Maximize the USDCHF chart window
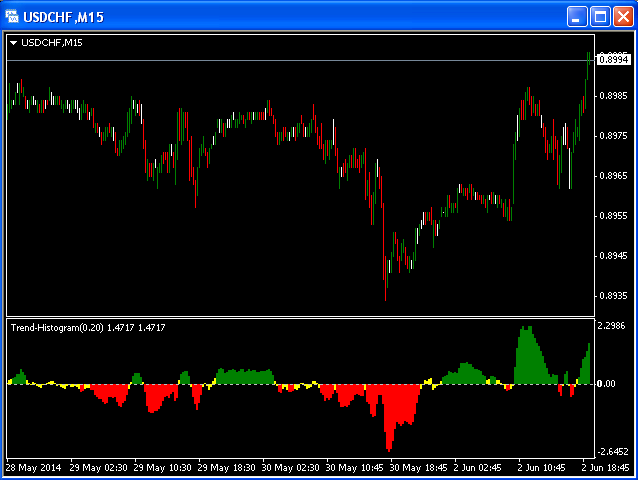 tap(600, 17)
